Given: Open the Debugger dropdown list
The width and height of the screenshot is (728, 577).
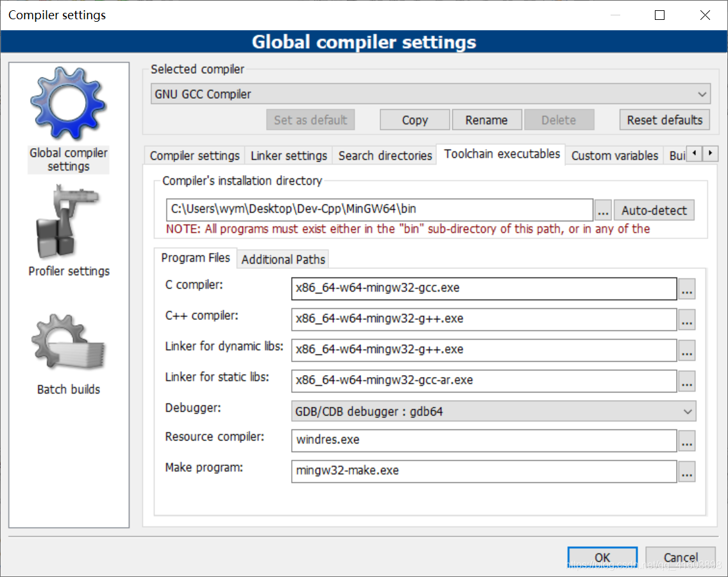Looking at the screenshot, I should 688,412.
